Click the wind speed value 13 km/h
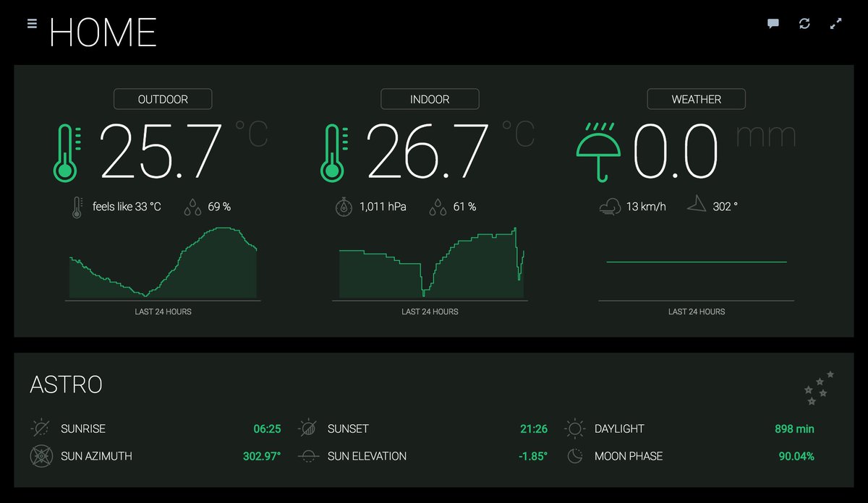868x503 pixels. pyautogui.click(x=646, y=207)
